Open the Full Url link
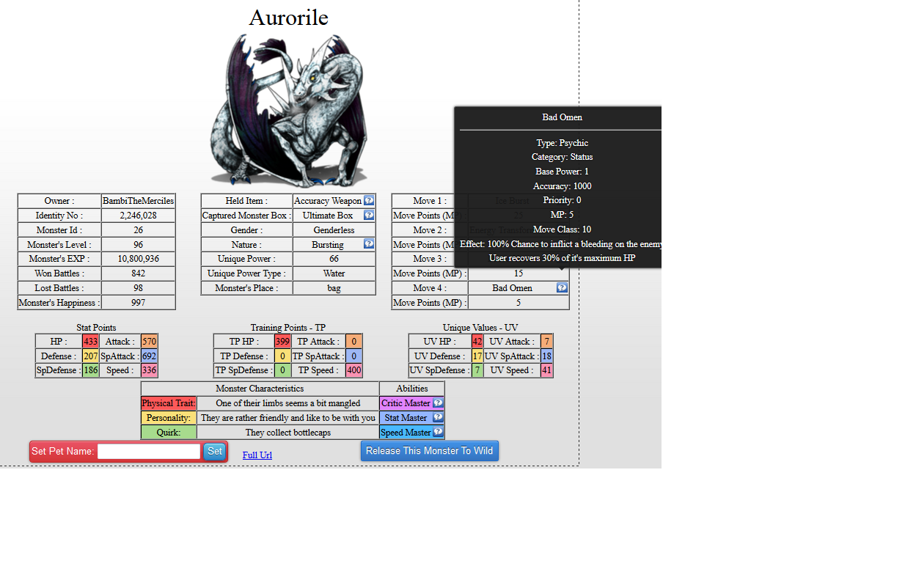This screenshot has height=588, width=916. [257, 455]
